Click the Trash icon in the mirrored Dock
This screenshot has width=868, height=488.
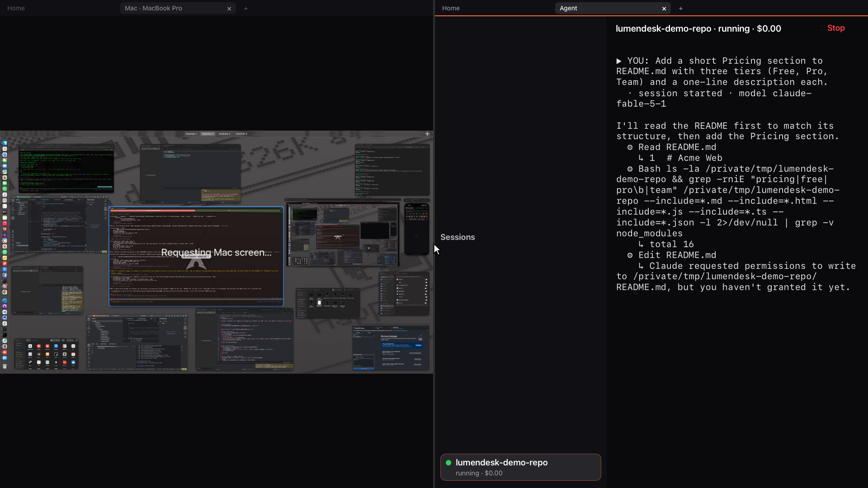coord(5,366)
